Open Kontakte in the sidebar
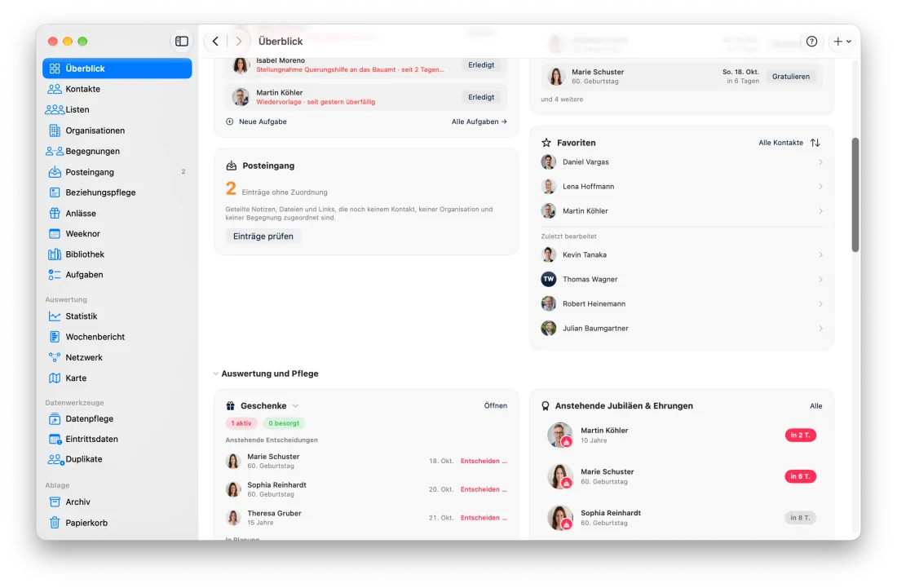The image size is (897, 588). click(117, 89)
